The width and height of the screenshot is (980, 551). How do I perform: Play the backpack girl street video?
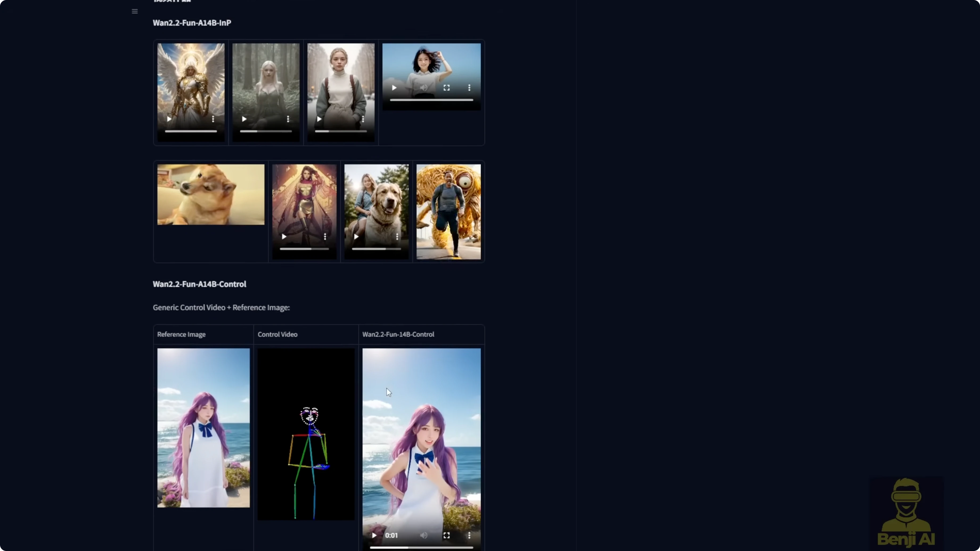(319, 119)
